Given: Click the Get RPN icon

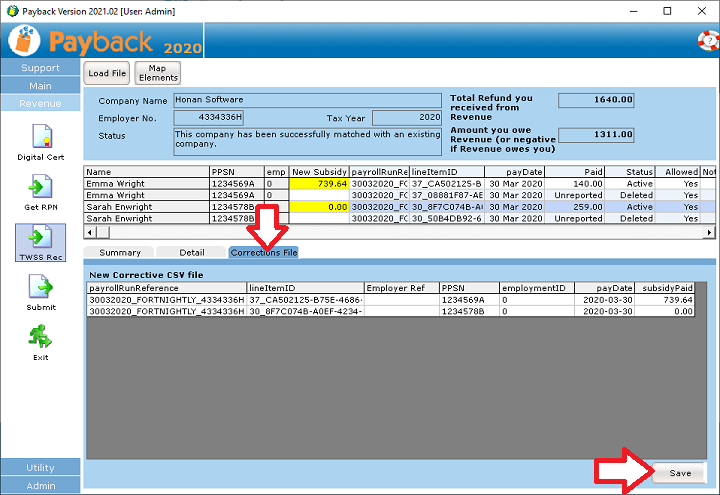Looking at the screenshot, I should coord(40,189).
